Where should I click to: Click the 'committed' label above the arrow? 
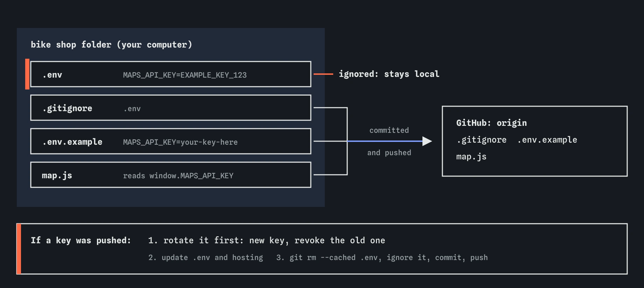[x=389, y=130]
